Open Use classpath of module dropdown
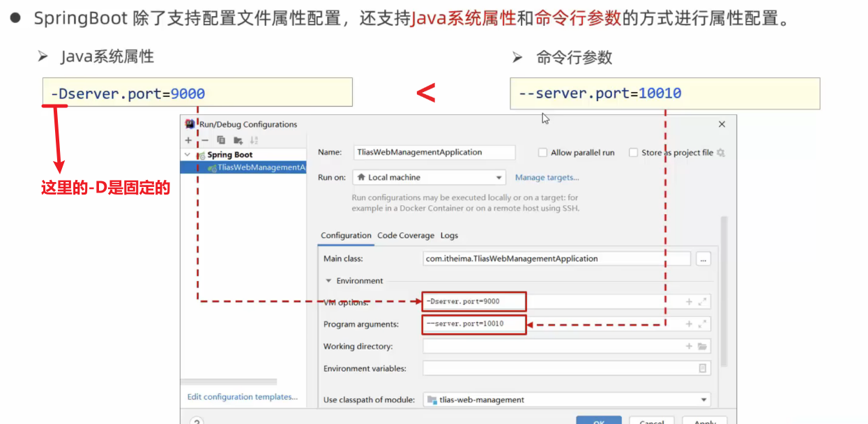Screen dimensions: 868x424 coord(565,400)
